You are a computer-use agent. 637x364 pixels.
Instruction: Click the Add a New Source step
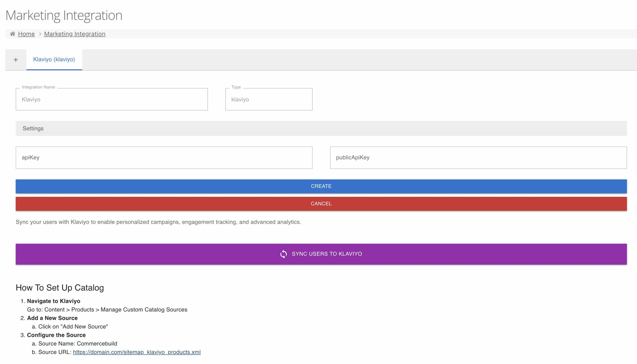(x=52, y=318)
